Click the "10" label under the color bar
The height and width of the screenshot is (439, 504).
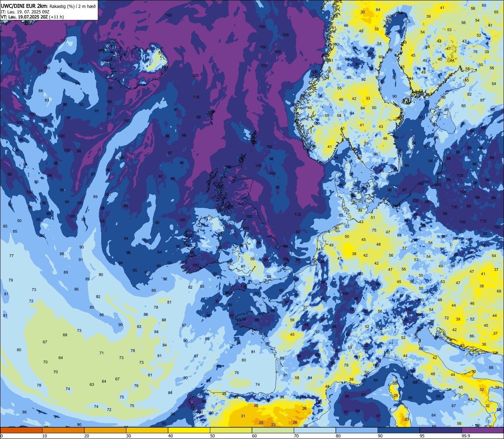pyautogui.click(x=45, y=436)
